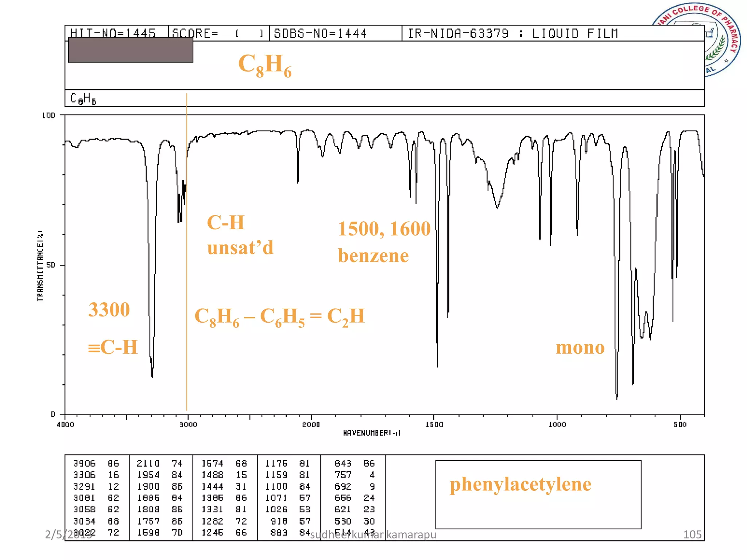Click peak table entry 692
The width and height of the screenshot is (747, 560).
[x=343, y=487]
